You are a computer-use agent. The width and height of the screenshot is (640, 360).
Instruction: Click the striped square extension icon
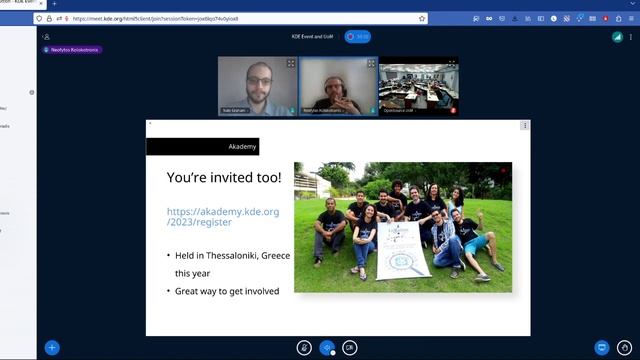tap(567, 19)
